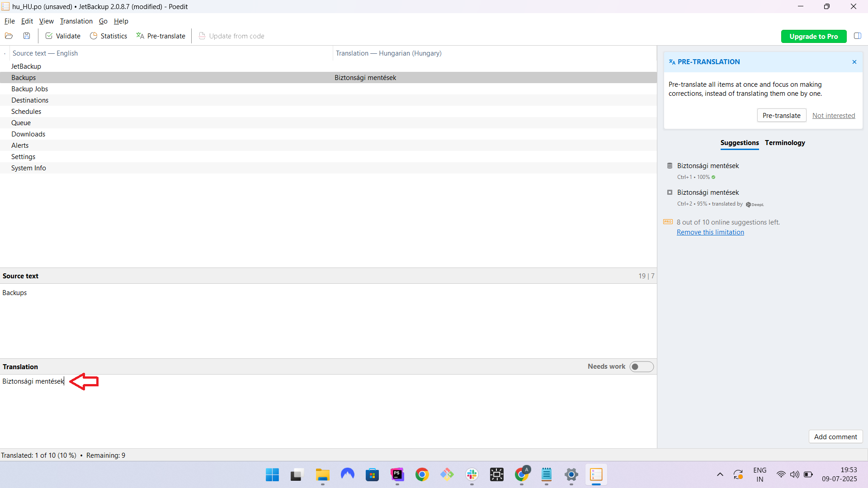Switch to the Suggestions tab
Screen dimensions: 868x488
[x=739, y=143]
